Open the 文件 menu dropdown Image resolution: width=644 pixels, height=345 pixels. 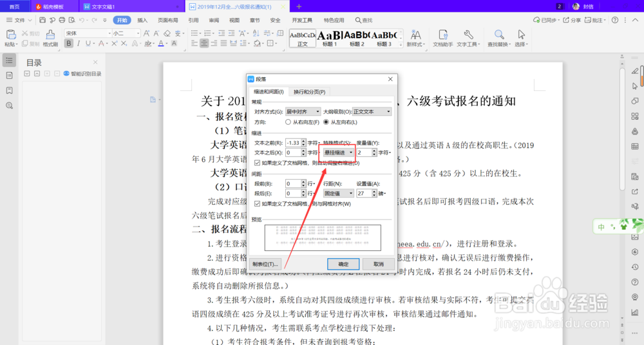(x=19, y=20)
